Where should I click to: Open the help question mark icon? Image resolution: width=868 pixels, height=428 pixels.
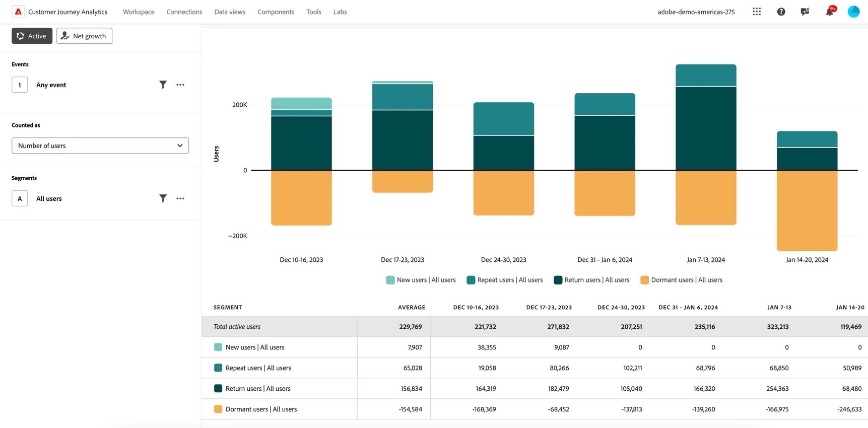click(781, 12)
